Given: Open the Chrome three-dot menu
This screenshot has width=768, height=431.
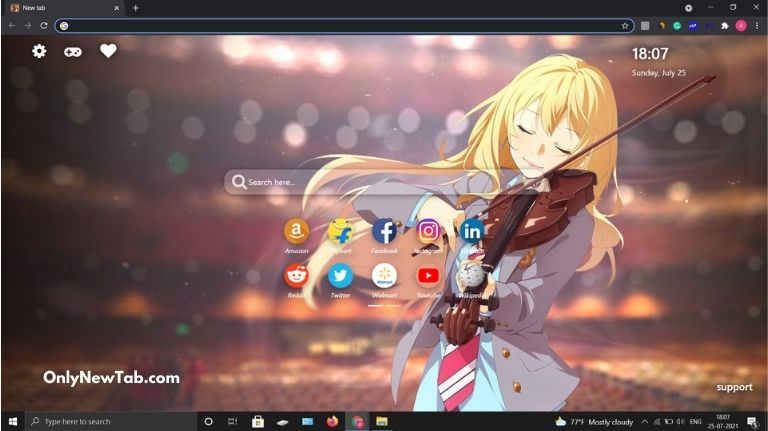Looking at the screenshot, I should (x=757, y=25).
